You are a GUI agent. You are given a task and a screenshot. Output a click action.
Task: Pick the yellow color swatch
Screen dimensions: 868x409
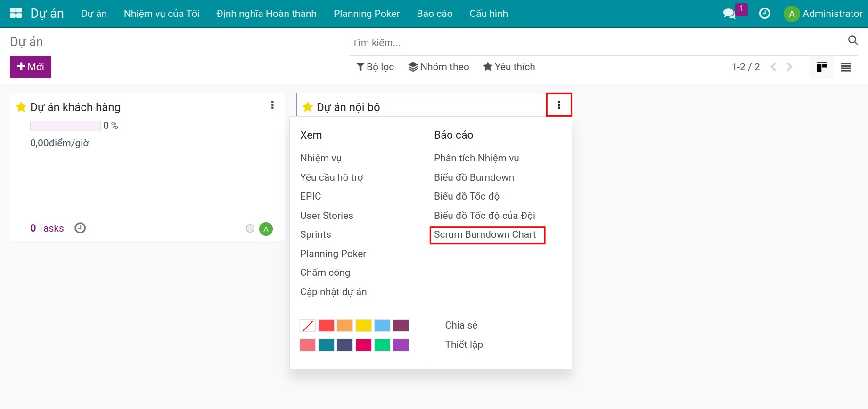tap(364, 326)
